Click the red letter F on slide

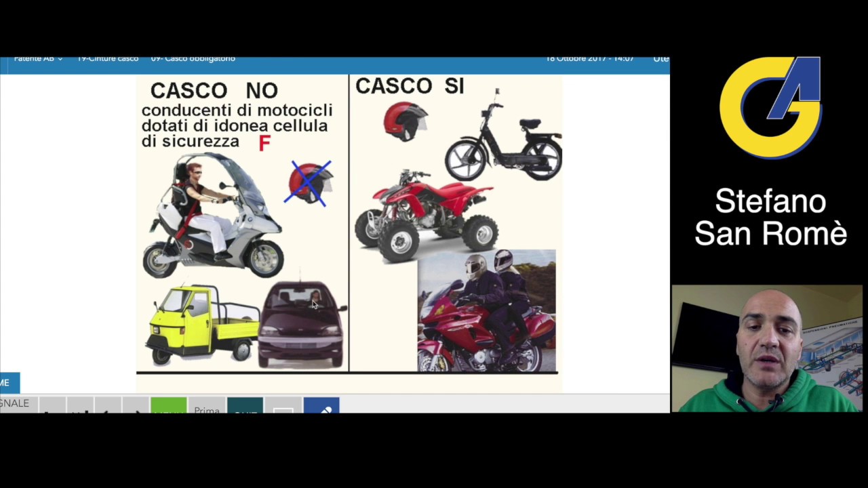coord(264,143)
